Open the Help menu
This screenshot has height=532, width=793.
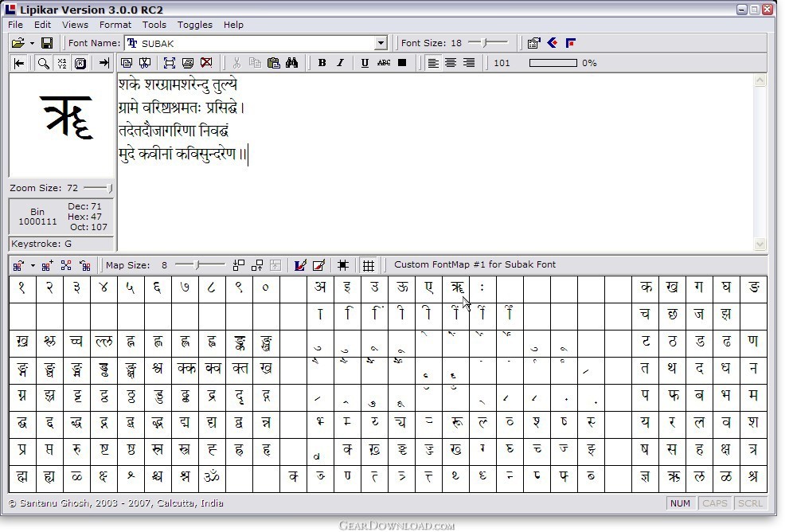233,25
